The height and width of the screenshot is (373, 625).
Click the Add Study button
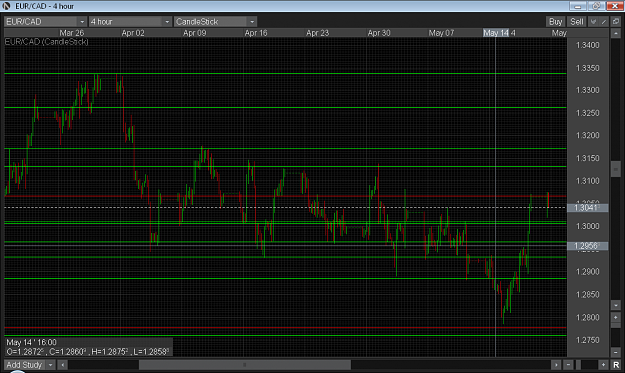pos(24,365)
